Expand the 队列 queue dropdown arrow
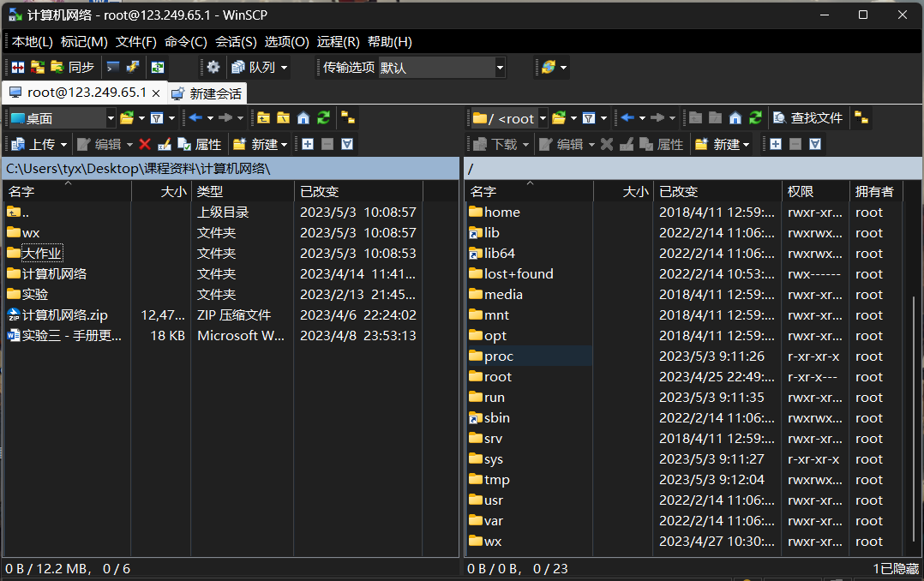 pyautogui.click(x=284, y=67)
